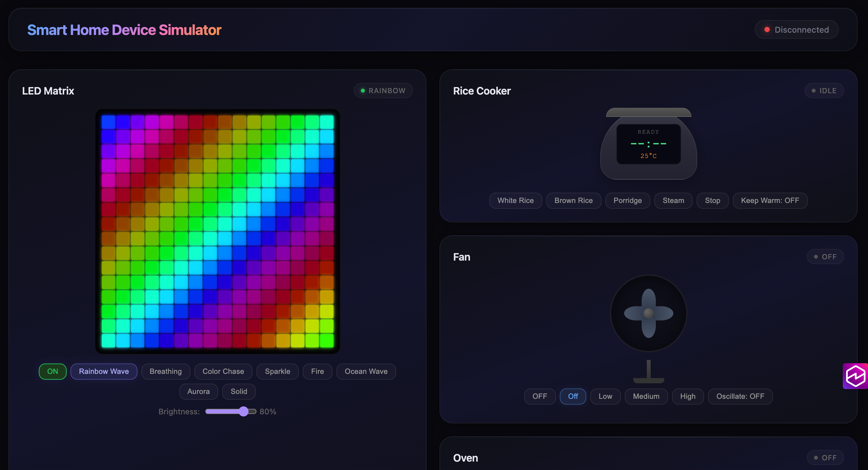Click the Brightness slider handle
Image resolution: width=868 pixels, height=470 pixels.
click(x=243, y=411)
